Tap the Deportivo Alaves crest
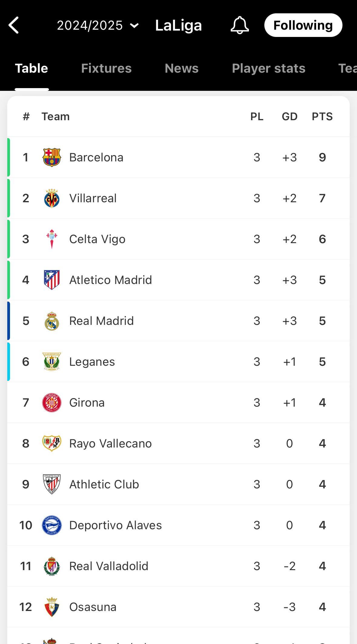Viewport: 357px width, 644px height. (52, 525)
